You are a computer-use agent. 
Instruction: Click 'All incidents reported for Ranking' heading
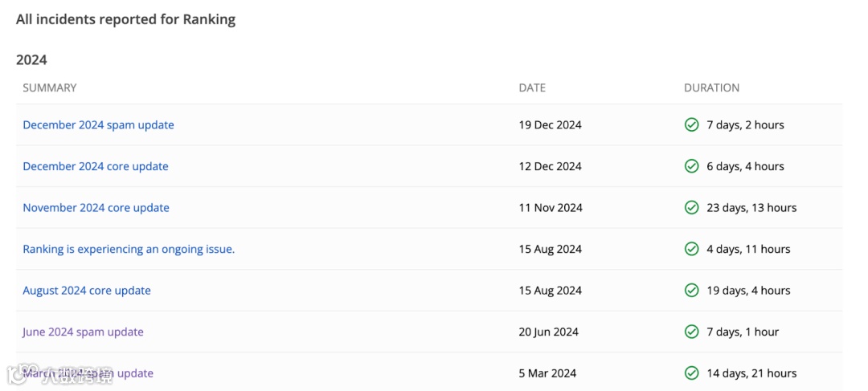[x=125, y=19]
